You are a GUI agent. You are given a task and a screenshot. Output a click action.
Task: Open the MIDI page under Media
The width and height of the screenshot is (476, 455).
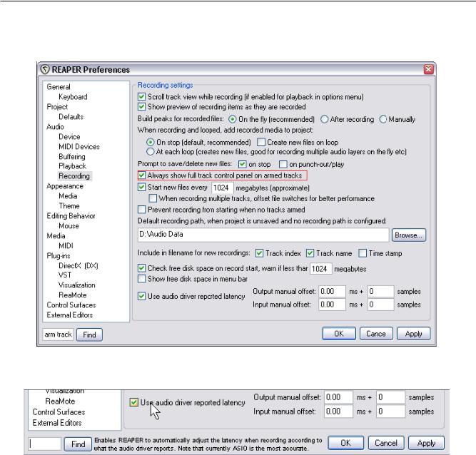click(66, 246)
